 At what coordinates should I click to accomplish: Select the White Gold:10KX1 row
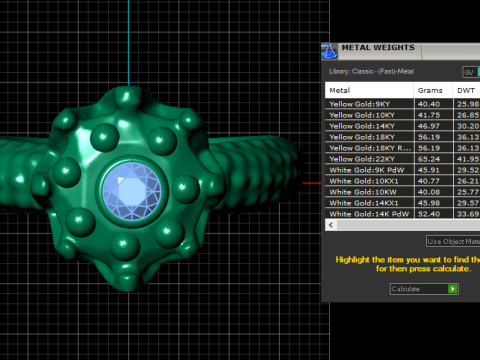click(x=403, y=181)
